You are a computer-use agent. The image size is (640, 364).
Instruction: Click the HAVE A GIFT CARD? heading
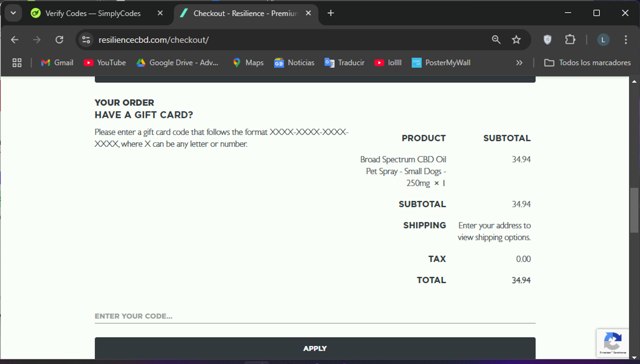(144, 115)
